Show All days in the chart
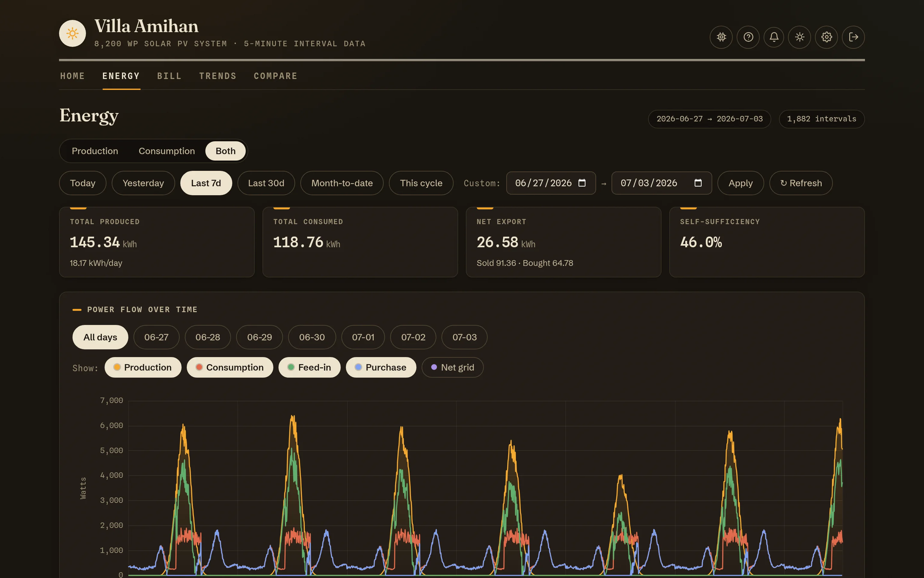The image size is (924, 578). pos(100,337)
